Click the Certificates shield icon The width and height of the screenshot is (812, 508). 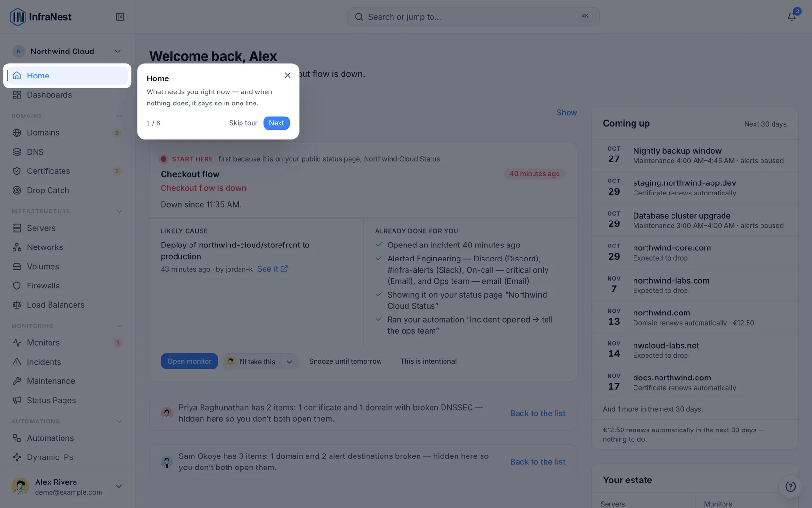[17, 171]
